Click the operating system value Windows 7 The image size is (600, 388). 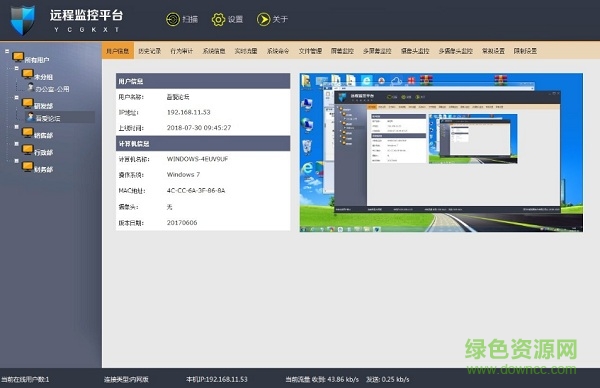point(183,175)
